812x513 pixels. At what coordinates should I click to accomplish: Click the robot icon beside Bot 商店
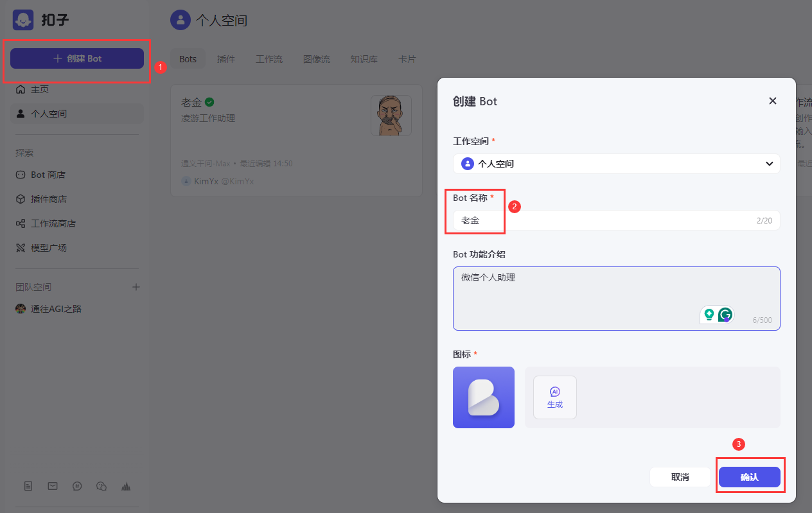coord(21,175)
